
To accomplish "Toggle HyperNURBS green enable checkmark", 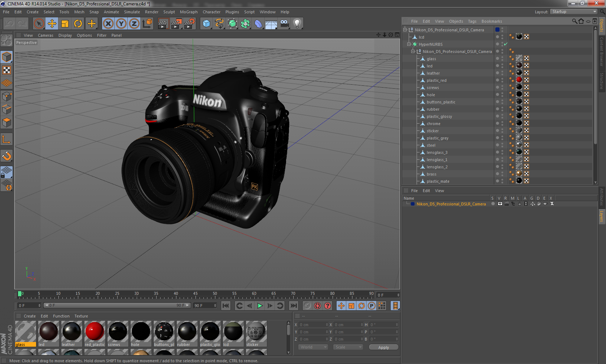I will tap(505, 44).
